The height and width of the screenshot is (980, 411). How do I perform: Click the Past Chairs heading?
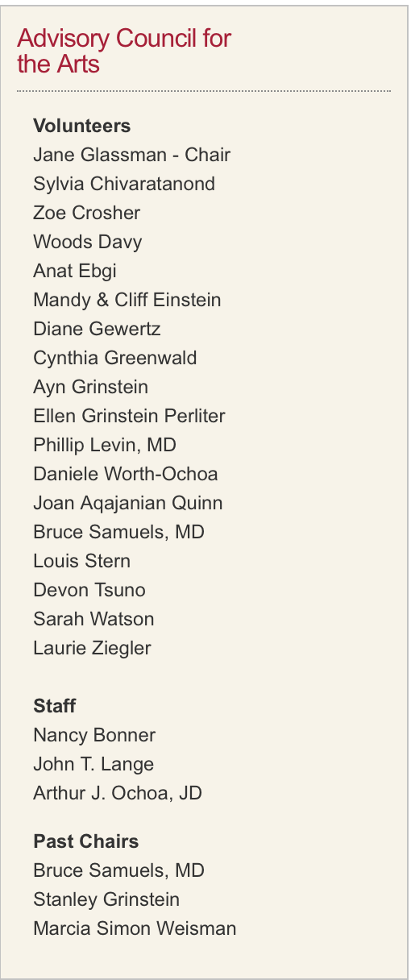pos(86,841)
